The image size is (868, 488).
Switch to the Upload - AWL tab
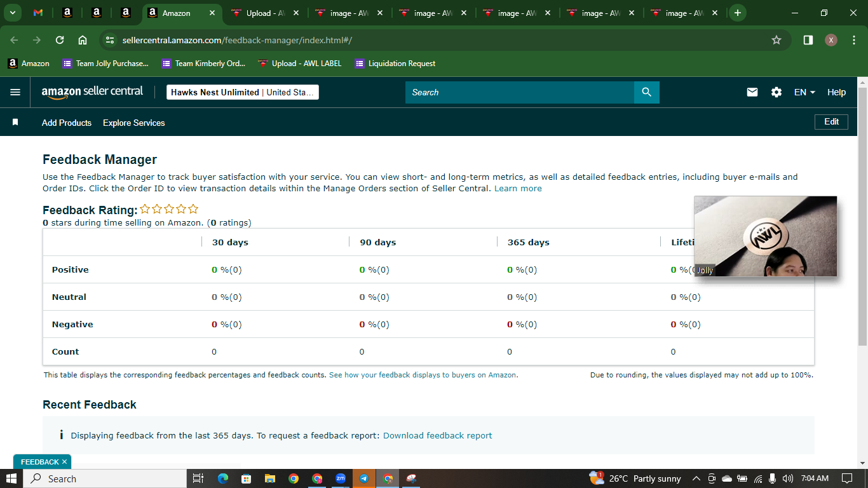(x=266, y=13)
